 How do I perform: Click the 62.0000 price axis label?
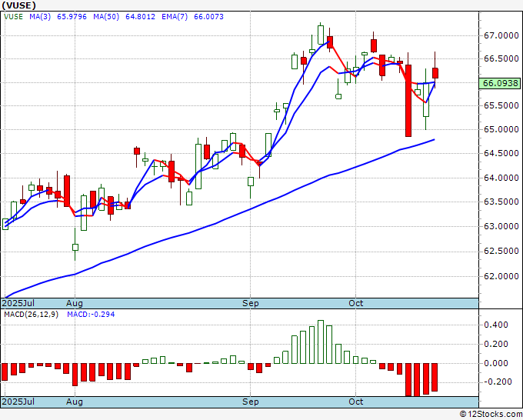coord(501,276)
